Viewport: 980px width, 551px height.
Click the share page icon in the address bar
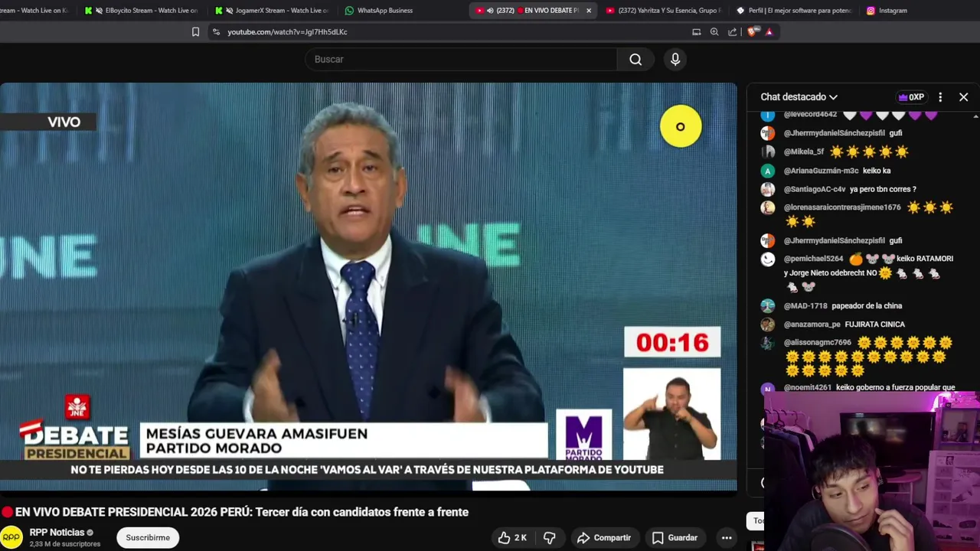[733, 31]
